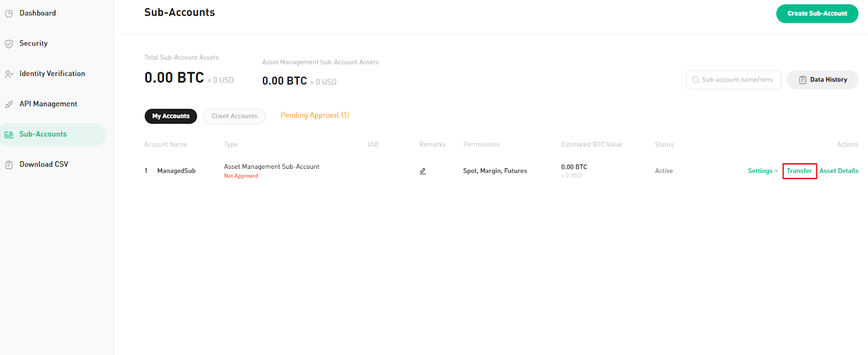Click the Spot, Margin, Futures permissions
The image size is (868, 355).
[495, 171]
